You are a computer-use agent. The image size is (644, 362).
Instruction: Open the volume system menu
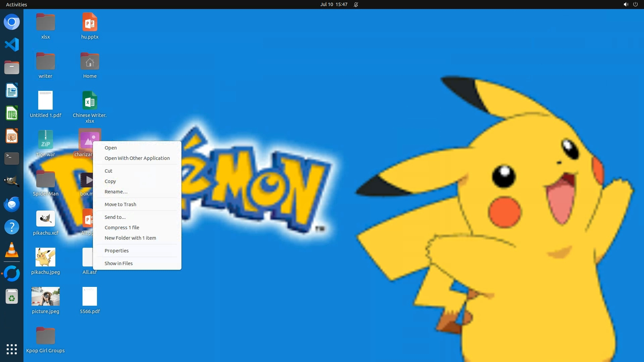[x=626, y=4]
